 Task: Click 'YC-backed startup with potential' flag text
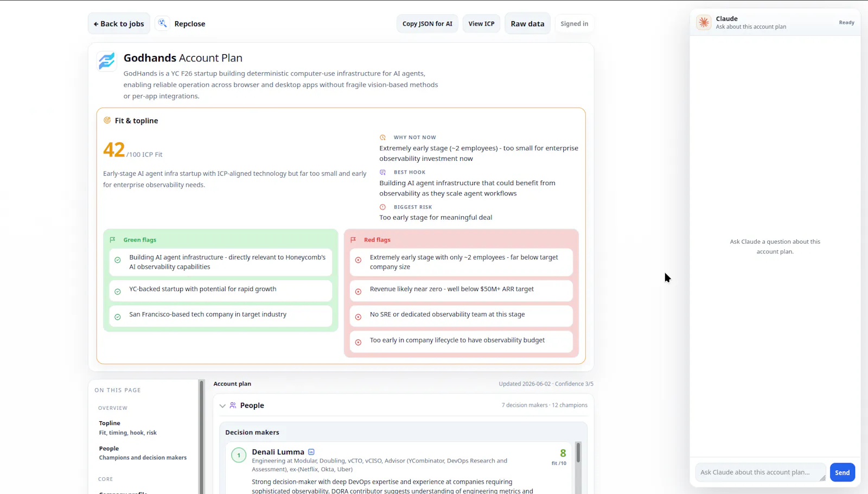[x=203, y=289]
